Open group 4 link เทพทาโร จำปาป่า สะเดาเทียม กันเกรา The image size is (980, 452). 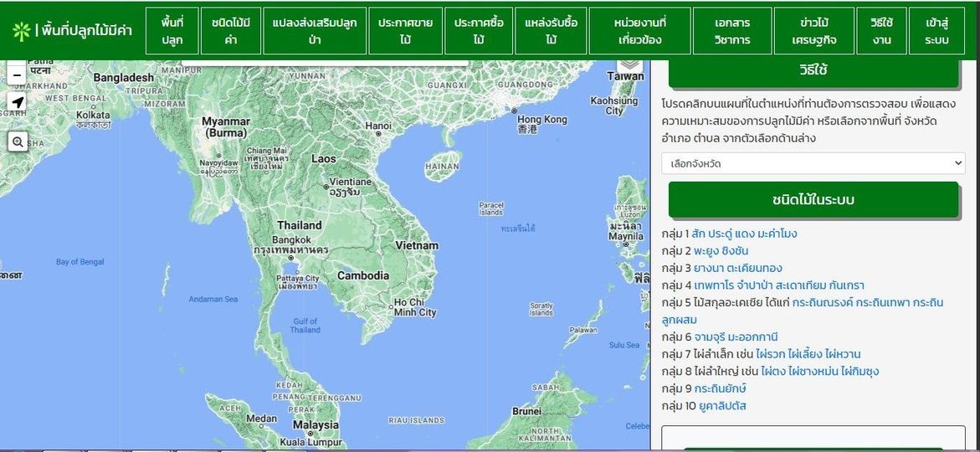click(x=779, y=285)
